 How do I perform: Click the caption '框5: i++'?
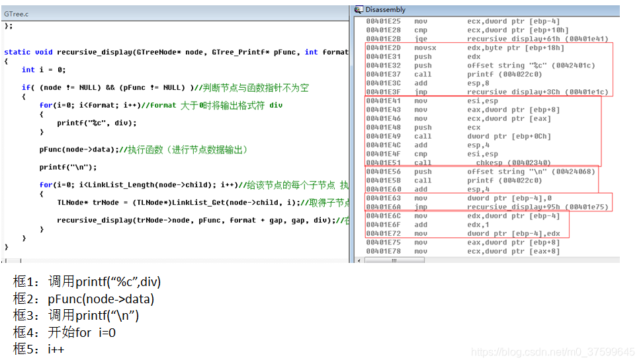[x=39, y=349]
